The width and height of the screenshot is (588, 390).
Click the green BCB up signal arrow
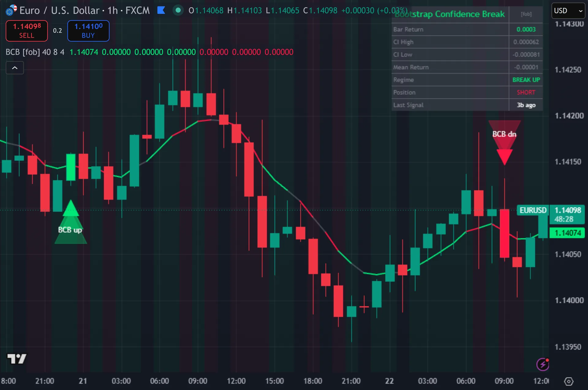71,222
